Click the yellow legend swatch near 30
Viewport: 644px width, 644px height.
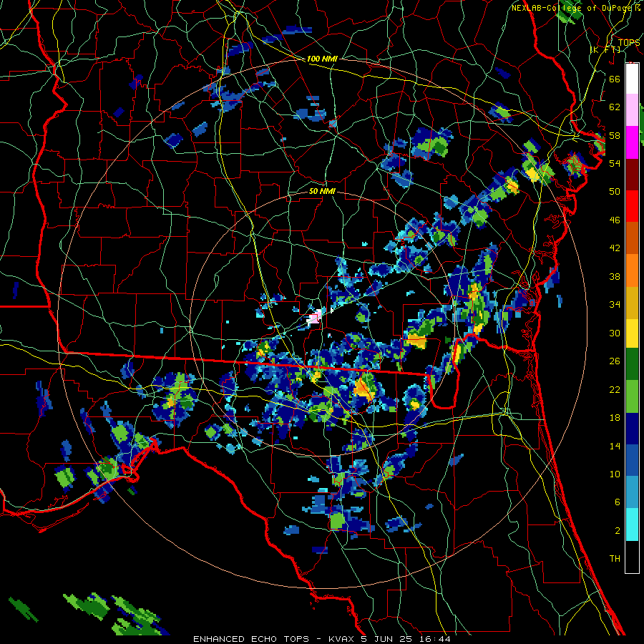point(632,333)
